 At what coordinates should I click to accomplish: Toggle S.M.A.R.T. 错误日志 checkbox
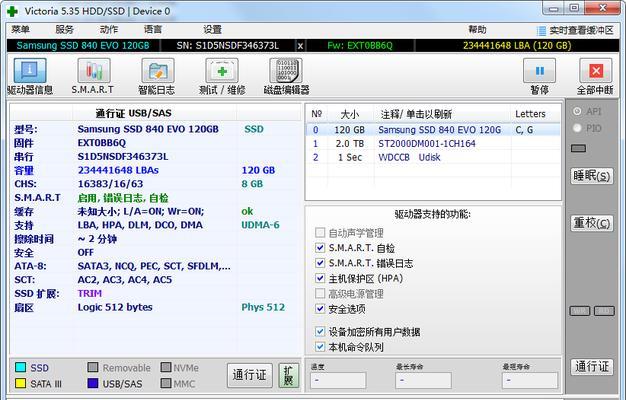click(320, 263)
